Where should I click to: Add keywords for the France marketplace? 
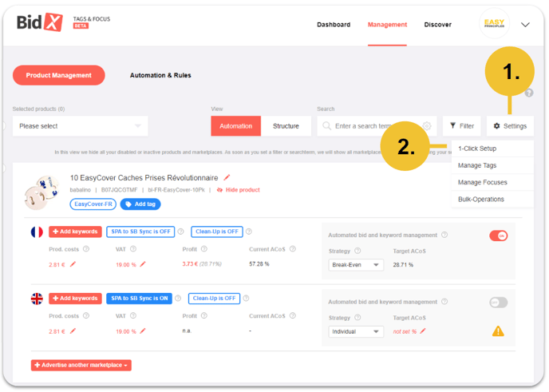click(75, 232)
